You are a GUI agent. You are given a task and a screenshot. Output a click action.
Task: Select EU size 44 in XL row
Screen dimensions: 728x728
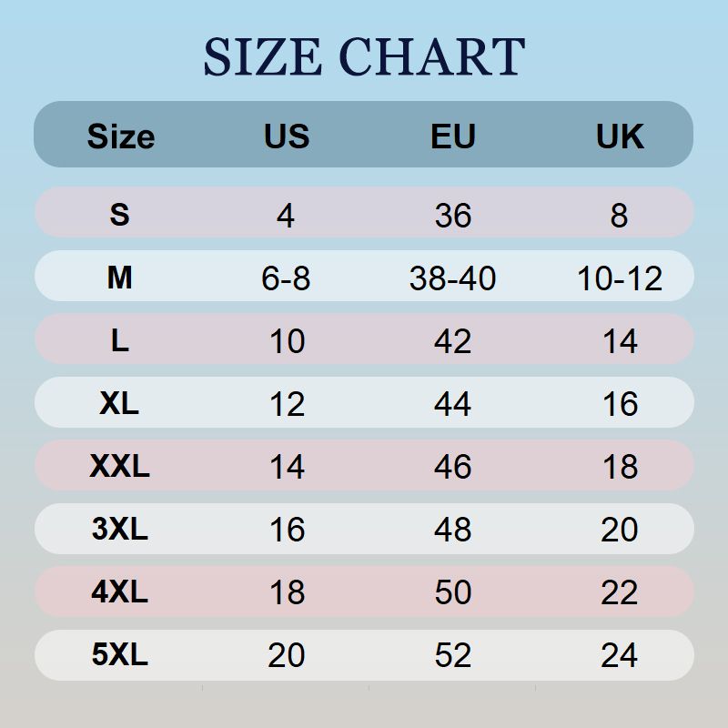[x=452, y=404]
